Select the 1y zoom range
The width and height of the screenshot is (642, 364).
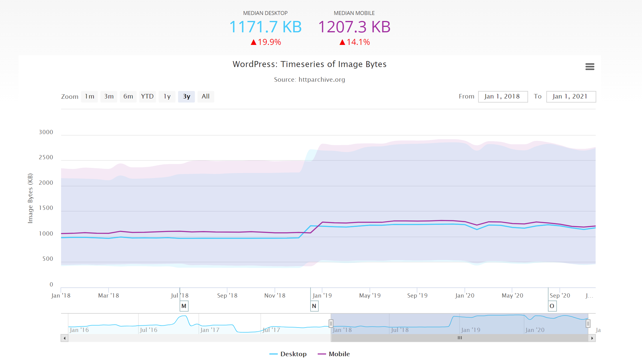click(x=167, y=96)
